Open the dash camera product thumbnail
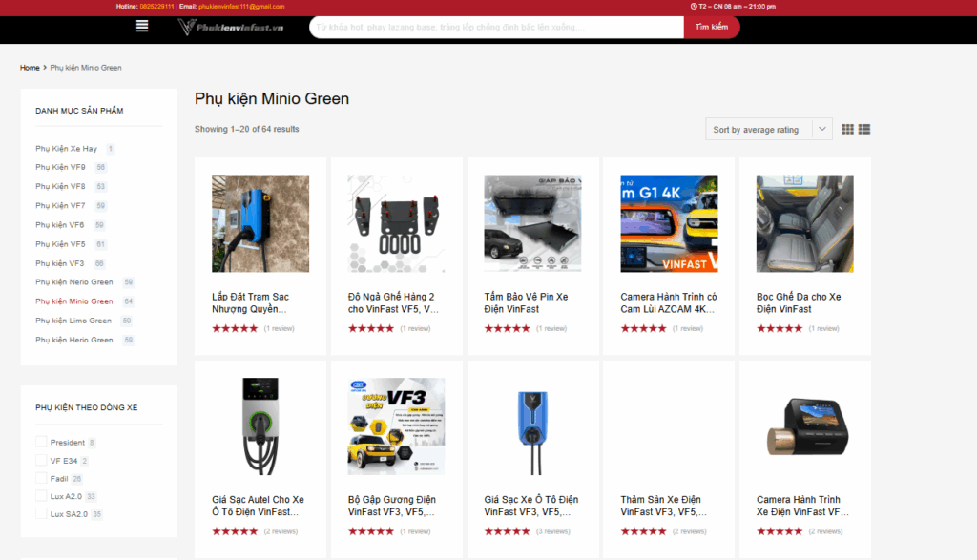This screenshot has width=977, height=560. click(x=804, y=425)
